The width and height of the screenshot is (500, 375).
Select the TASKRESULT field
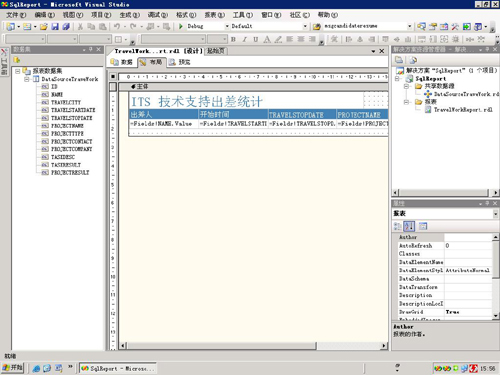(x=66, y=165)
